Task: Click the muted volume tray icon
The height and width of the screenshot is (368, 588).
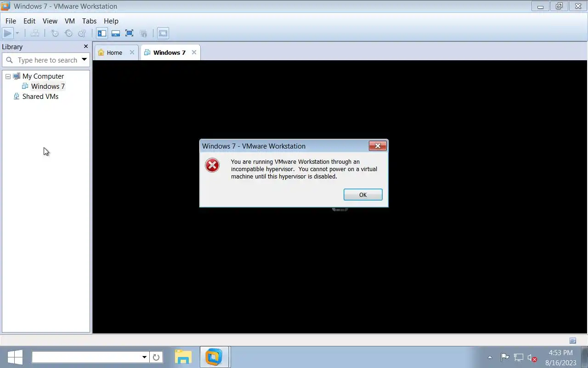Action: [532, 357]
